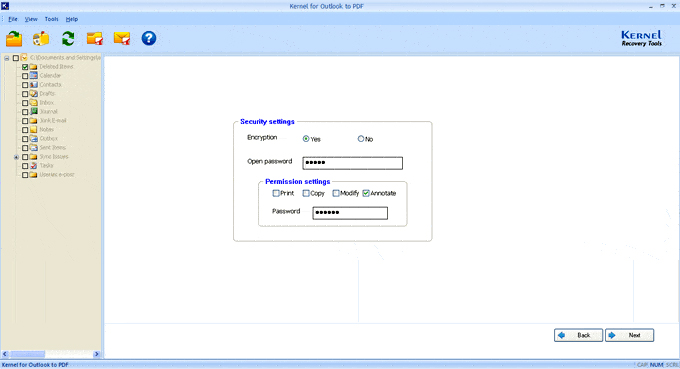Click the Kernel app icon in the title bar

coord(5,6)
